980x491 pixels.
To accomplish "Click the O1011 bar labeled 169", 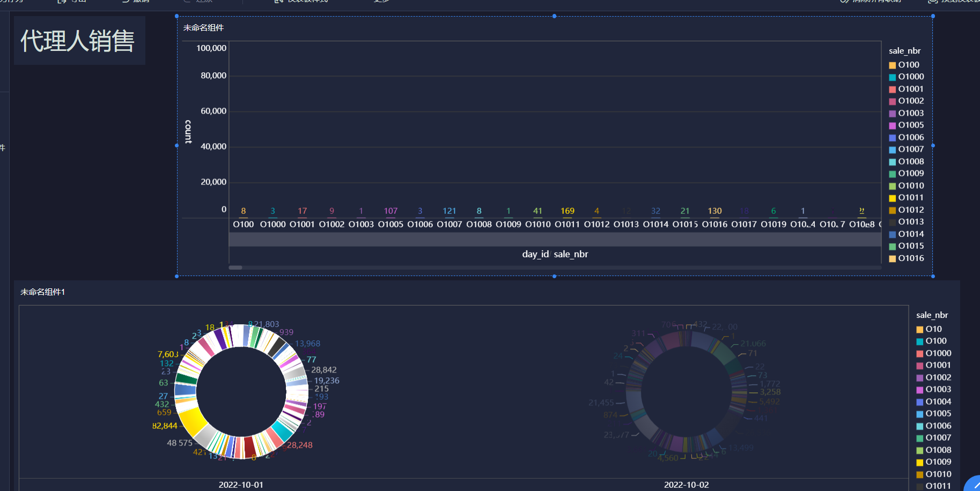I will (x=568, y=217).
